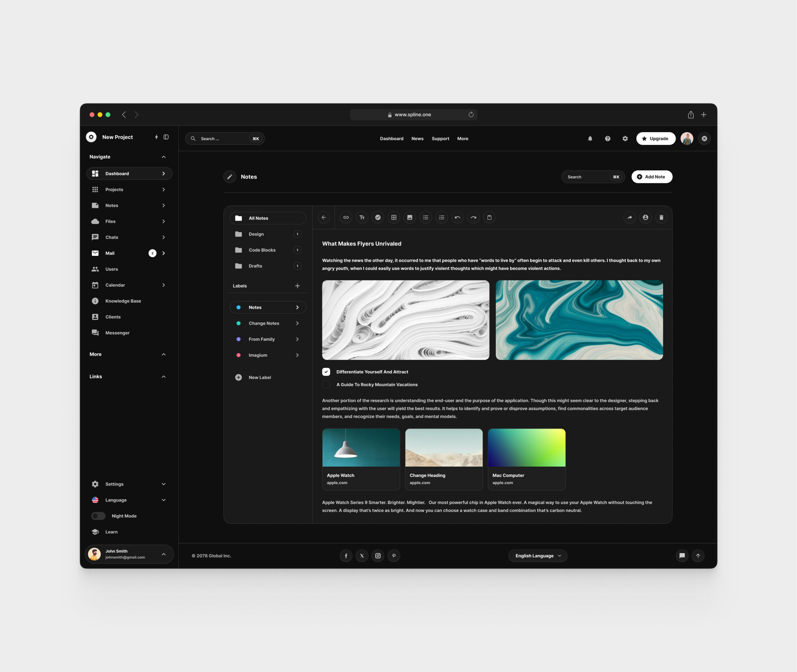This screenshot has width=797, height=672.
Task: Expand the Imagium label chevron
Action: (x=298, y=355)
